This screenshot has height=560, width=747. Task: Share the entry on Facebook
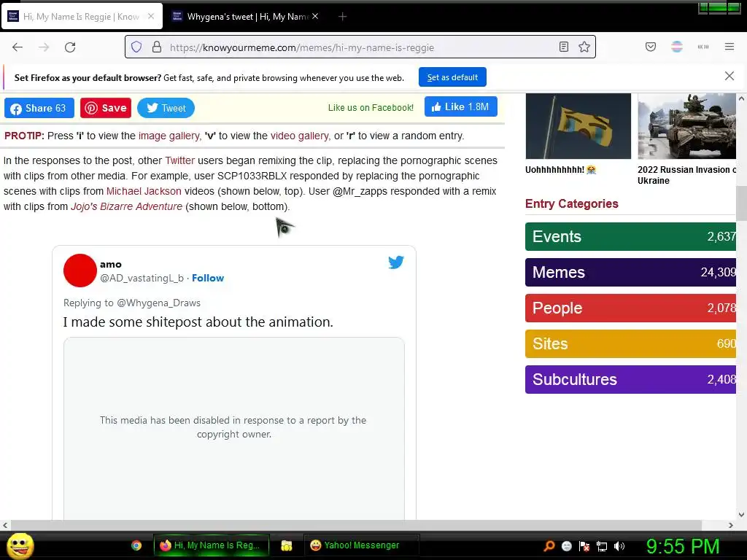(x=39, y=108)
